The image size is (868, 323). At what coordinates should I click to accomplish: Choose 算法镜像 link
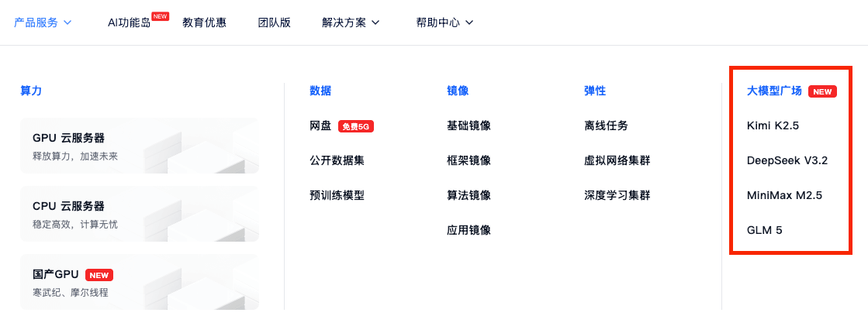[x=469, y=195]
